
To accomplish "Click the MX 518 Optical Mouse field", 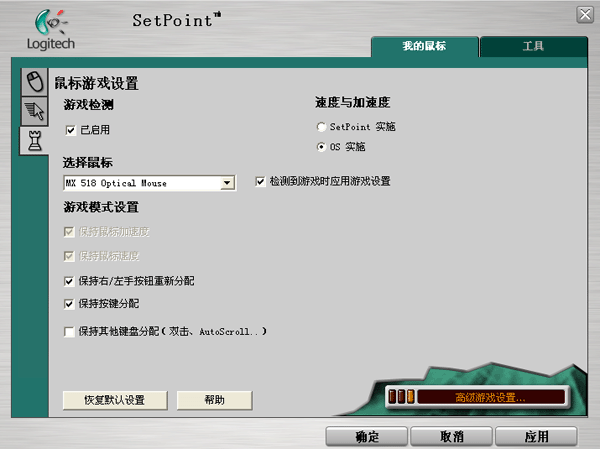I will click(149, 183).
